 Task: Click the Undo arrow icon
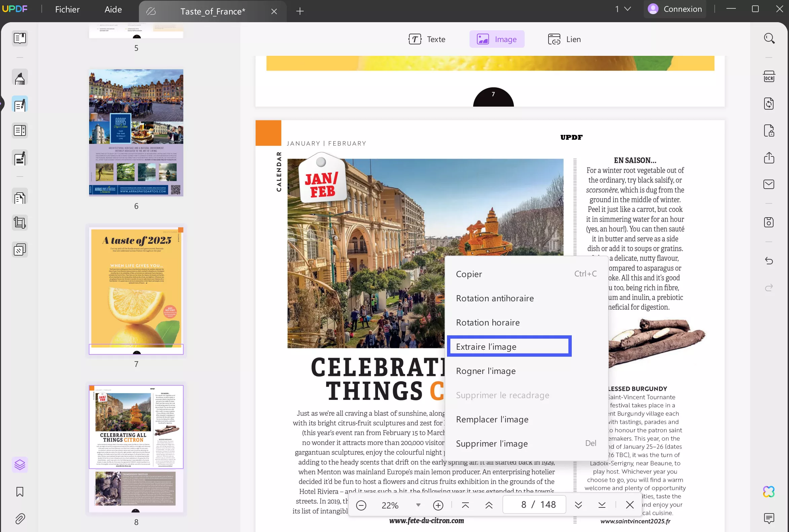[x=768, y=261]
